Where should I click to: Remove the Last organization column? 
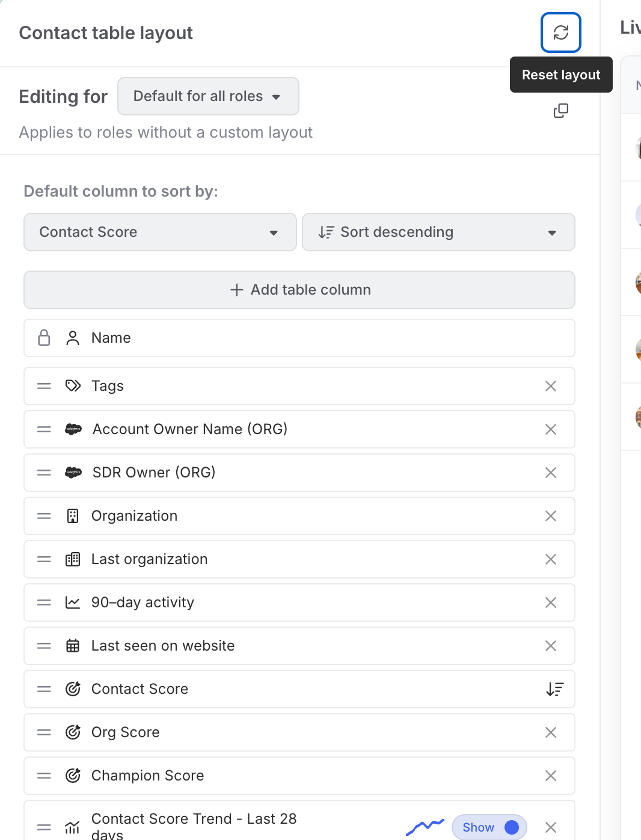click(x=550, y=559)
